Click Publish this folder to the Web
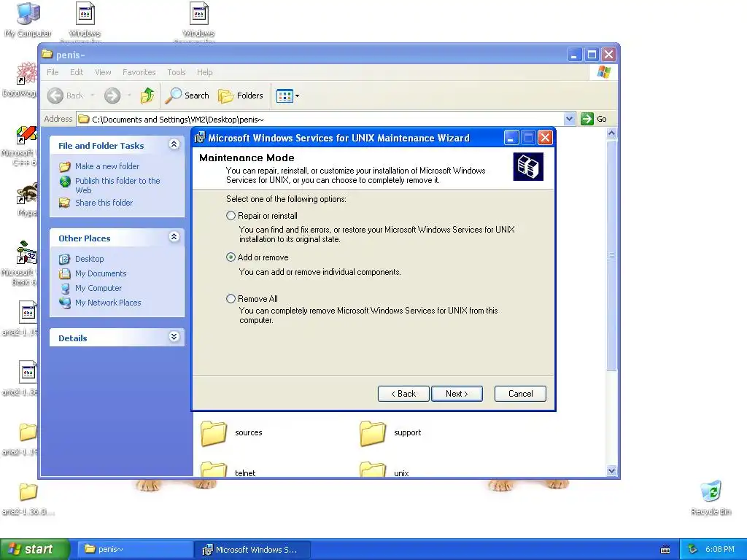Screen dimensions: 747x560 117,185
